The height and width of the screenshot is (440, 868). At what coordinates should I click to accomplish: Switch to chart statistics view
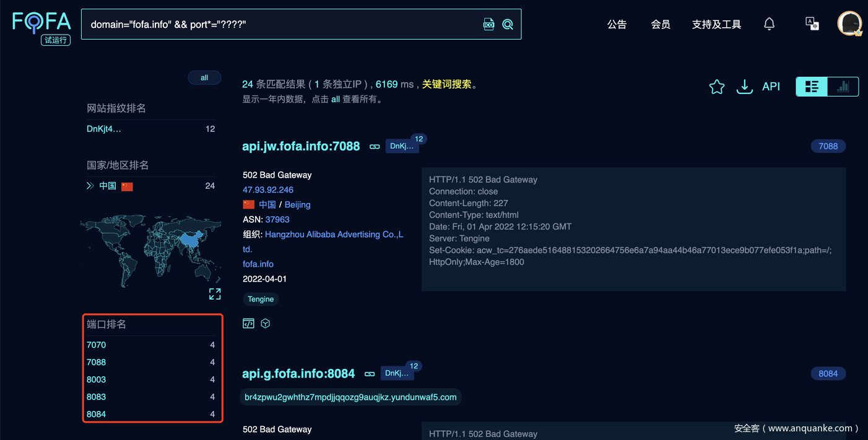click(843, 87)
